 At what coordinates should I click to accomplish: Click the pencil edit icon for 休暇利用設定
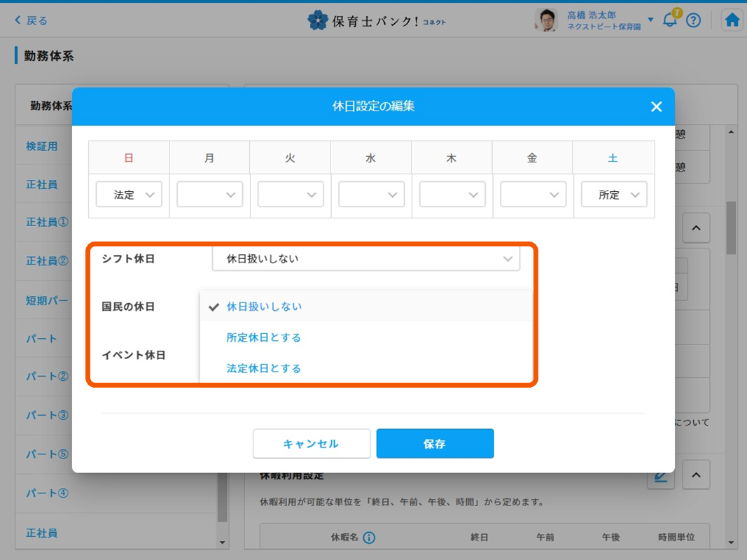659,476
